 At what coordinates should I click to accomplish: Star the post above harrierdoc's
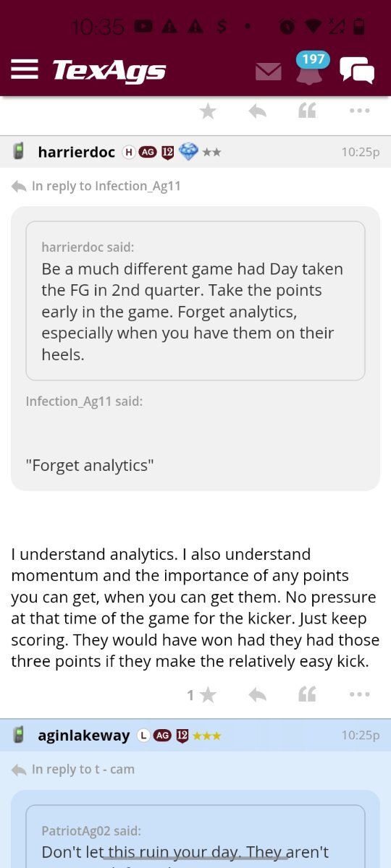click(208, 111)
